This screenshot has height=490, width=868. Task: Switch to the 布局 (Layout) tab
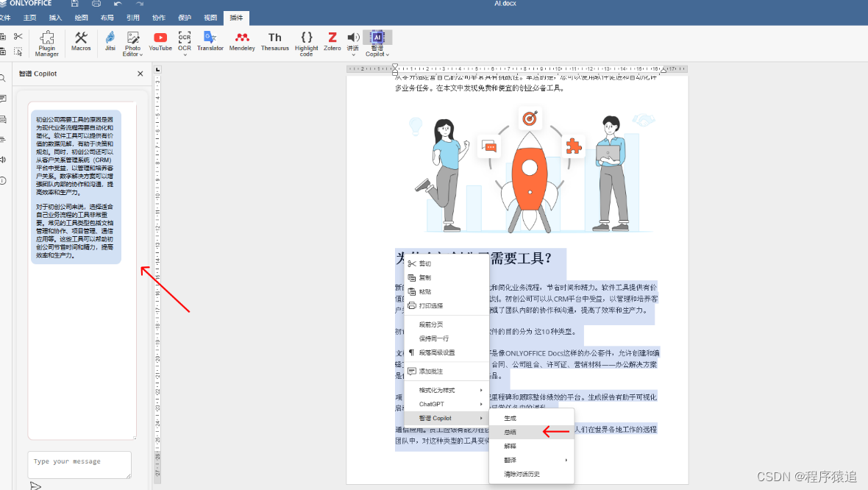coord(107,18)
